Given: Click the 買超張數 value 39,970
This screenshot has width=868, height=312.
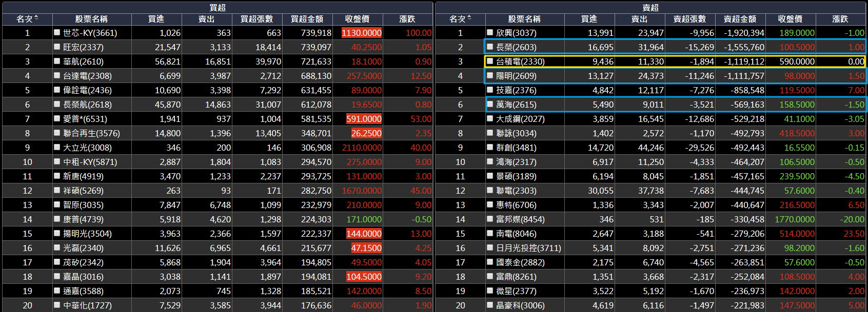Looking at the screenshot, I should tap(268, 61).
